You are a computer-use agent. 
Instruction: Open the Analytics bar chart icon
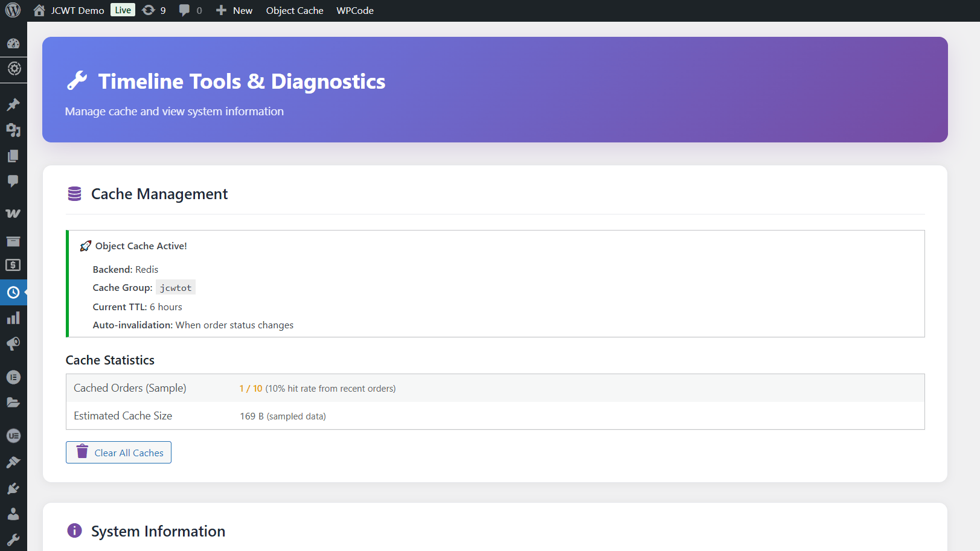tap(13, 317)
